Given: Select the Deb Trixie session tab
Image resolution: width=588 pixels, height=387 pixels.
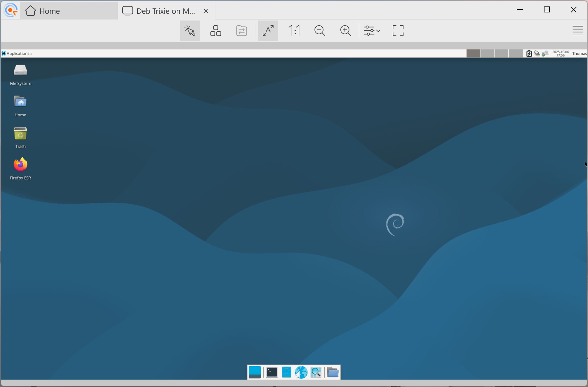Looking at the screenshot, I should (x=161, y=10).
